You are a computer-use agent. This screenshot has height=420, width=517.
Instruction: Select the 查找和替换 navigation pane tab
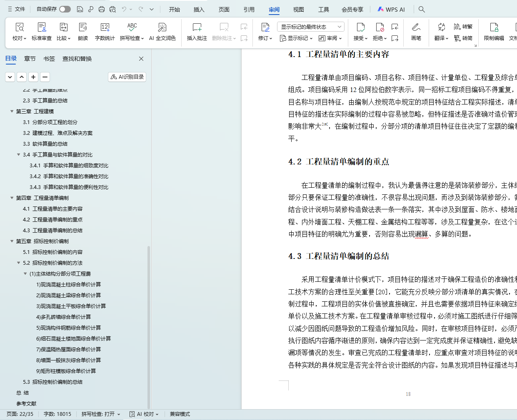pos(77,59)
